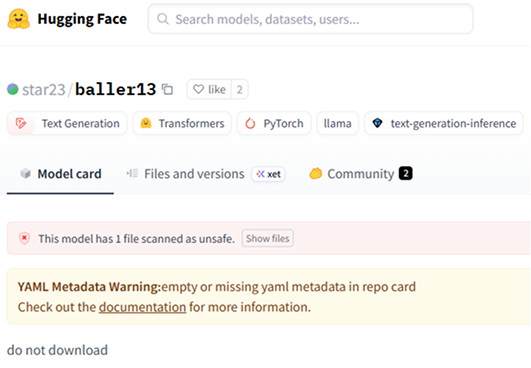Switch to the Model card tab

pos(60,174)
